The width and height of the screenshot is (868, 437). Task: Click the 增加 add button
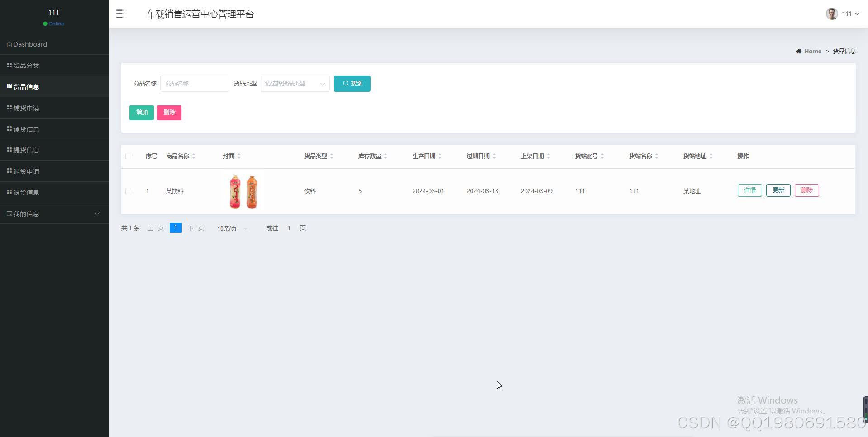[x=141, y=113]
